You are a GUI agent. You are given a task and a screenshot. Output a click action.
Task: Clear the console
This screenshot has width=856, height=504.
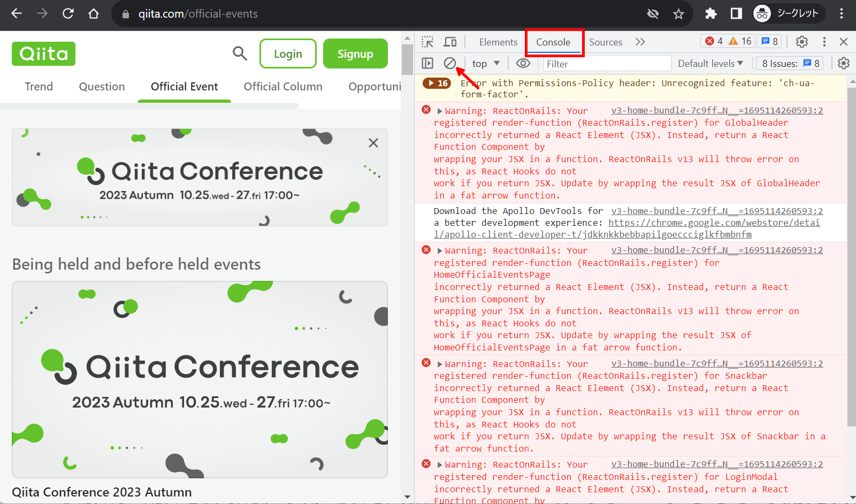click(450, 63)
